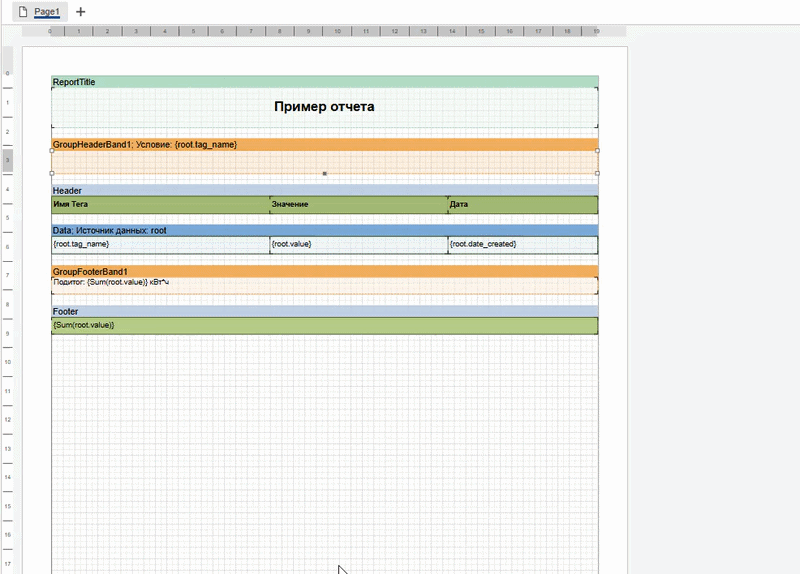Click the page icon next to Page1

point(22,12)
